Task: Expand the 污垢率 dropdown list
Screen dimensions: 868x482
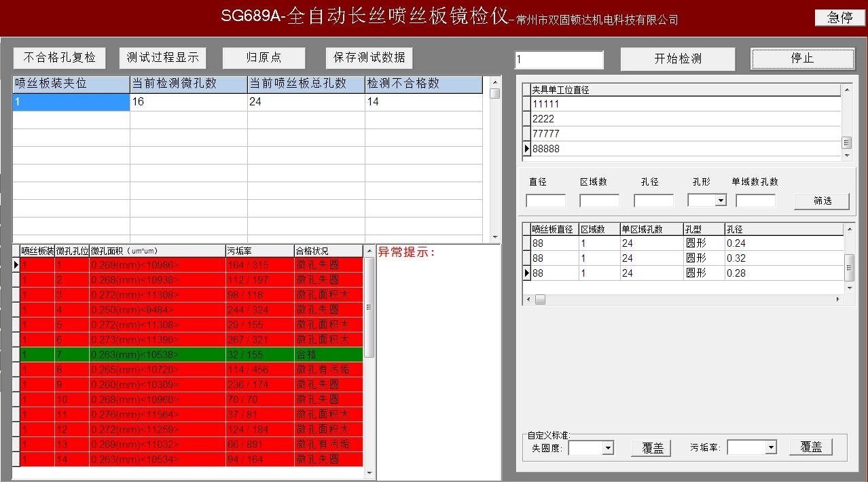Action: point(771,447)
